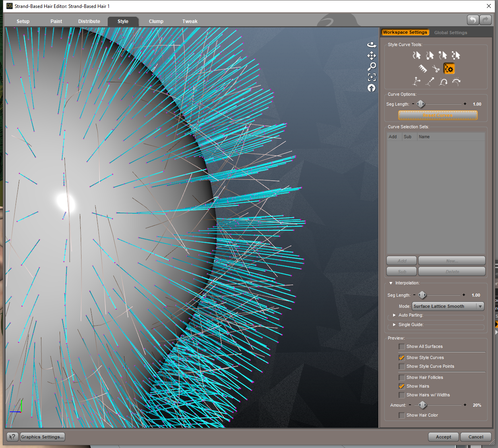Click the Name column header
498x448 pixels.
pos(451,137)
